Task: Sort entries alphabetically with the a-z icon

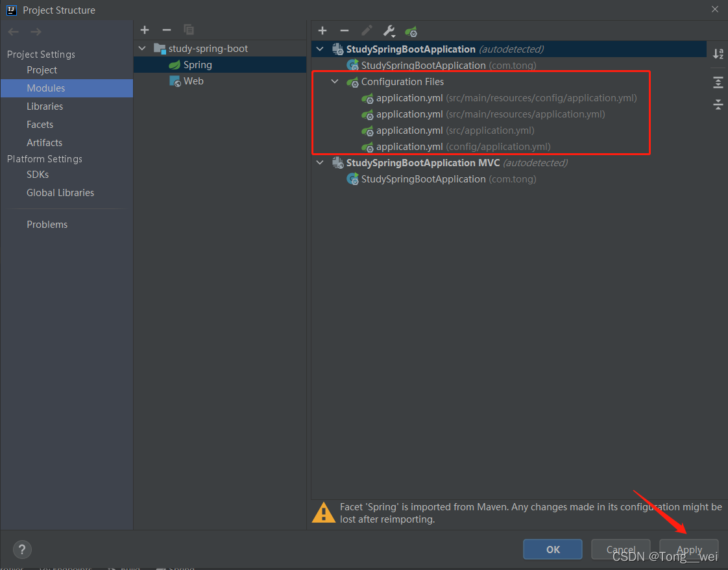Action: [x=718, y=54]
